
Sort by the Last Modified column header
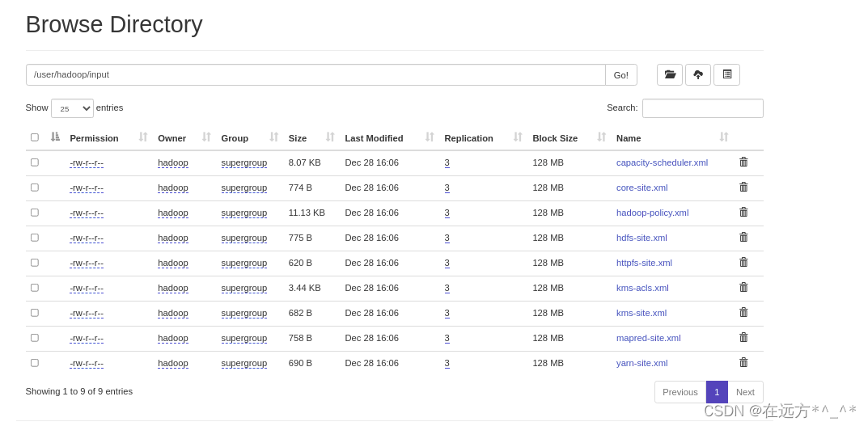(x=374, y=138)
